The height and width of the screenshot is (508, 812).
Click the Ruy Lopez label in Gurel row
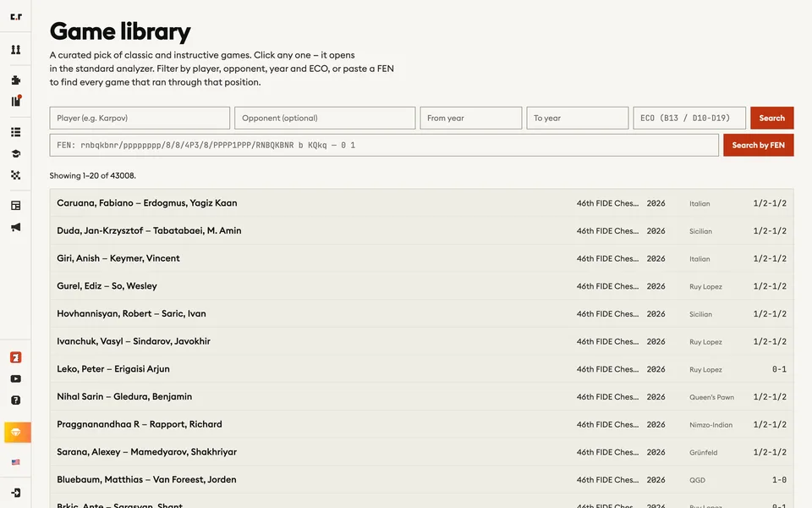705,287
